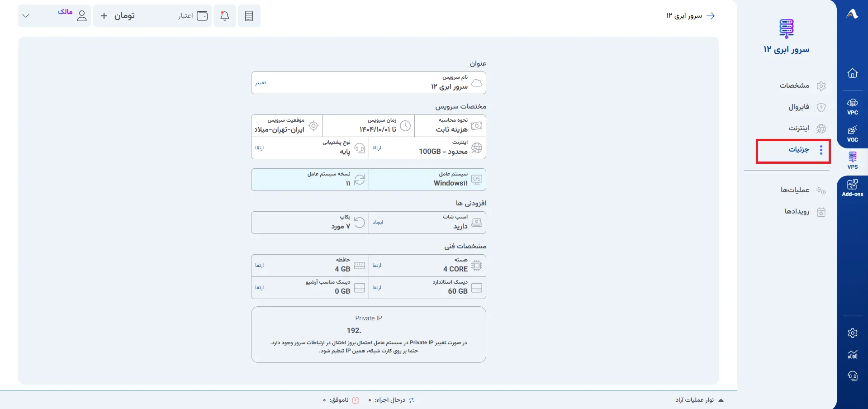Click ارتقا link for support type پایه
The image size is (868, 409).
point(259,148)
